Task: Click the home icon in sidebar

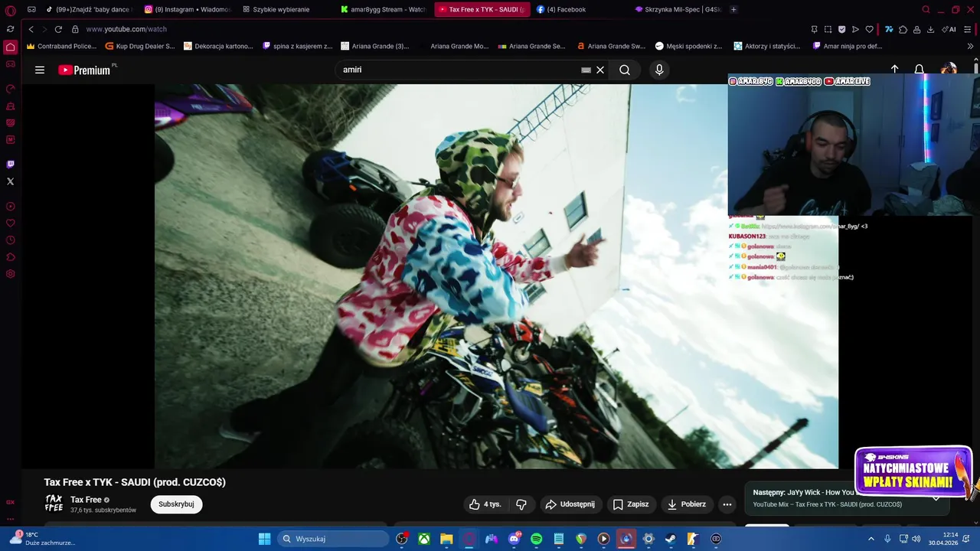Action: click(10, 47)
